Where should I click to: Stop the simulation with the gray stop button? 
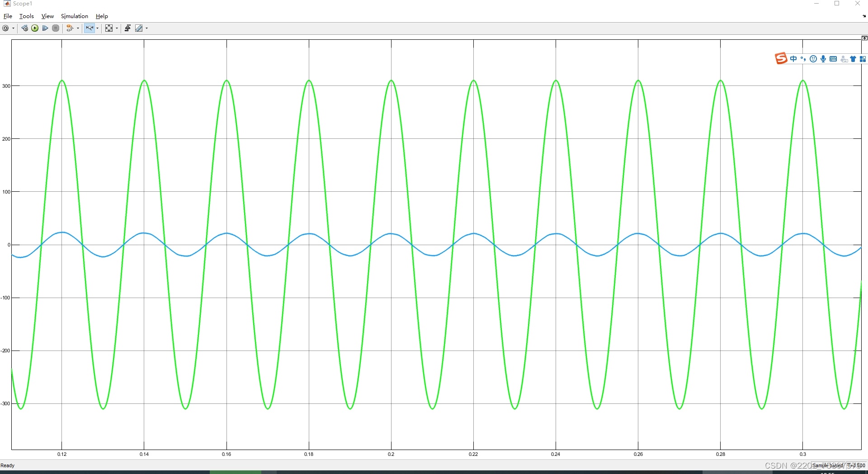coord(56,28)
